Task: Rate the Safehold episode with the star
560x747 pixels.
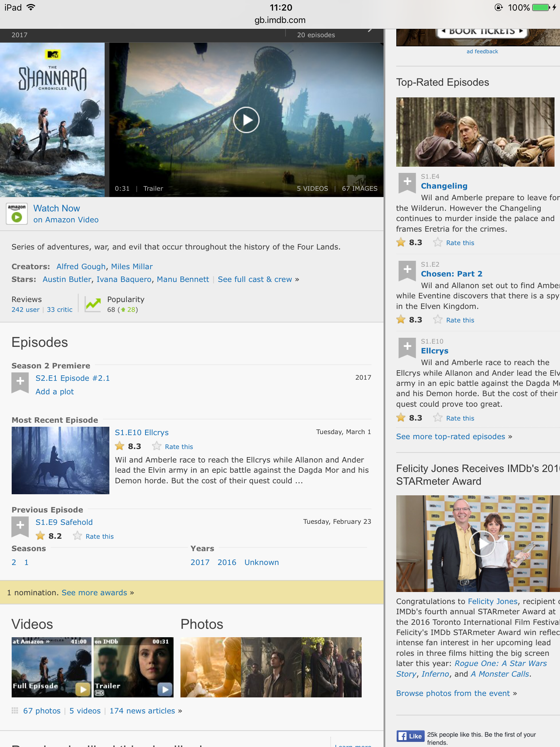Action: pyautogui.click(x=77, y=536)
